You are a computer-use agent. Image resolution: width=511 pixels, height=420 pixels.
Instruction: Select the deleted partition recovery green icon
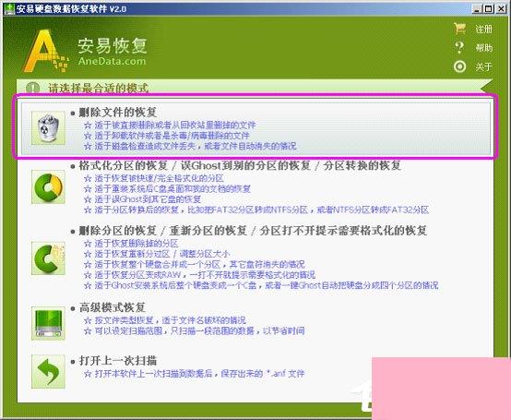48,258
